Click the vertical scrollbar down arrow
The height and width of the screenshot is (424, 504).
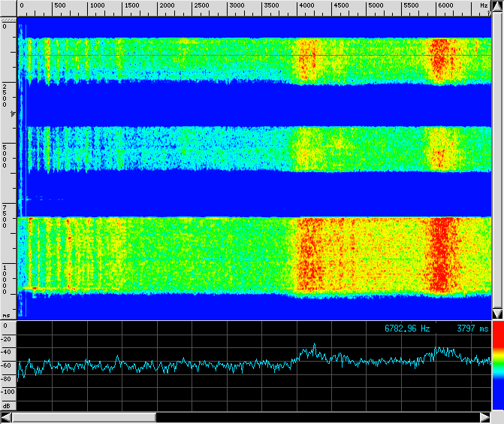tap(496, 313)
